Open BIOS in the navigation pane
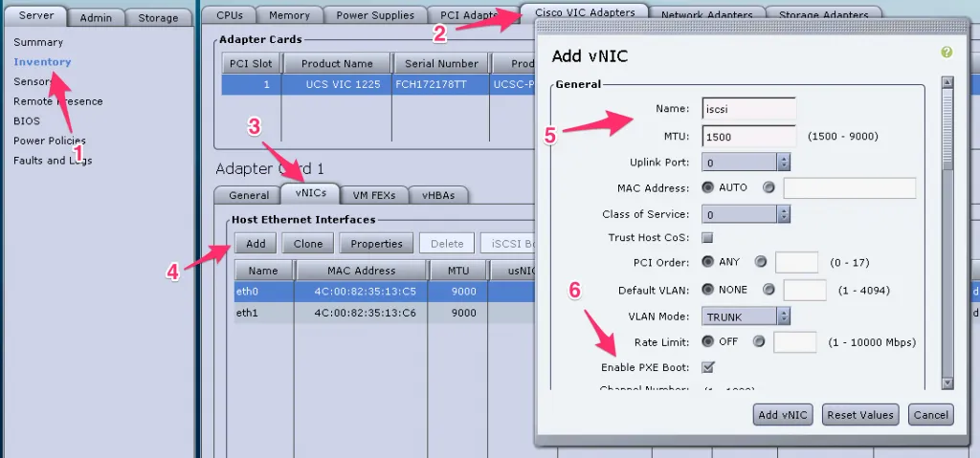Screen dimensions: 980x458 pos(26,121)
